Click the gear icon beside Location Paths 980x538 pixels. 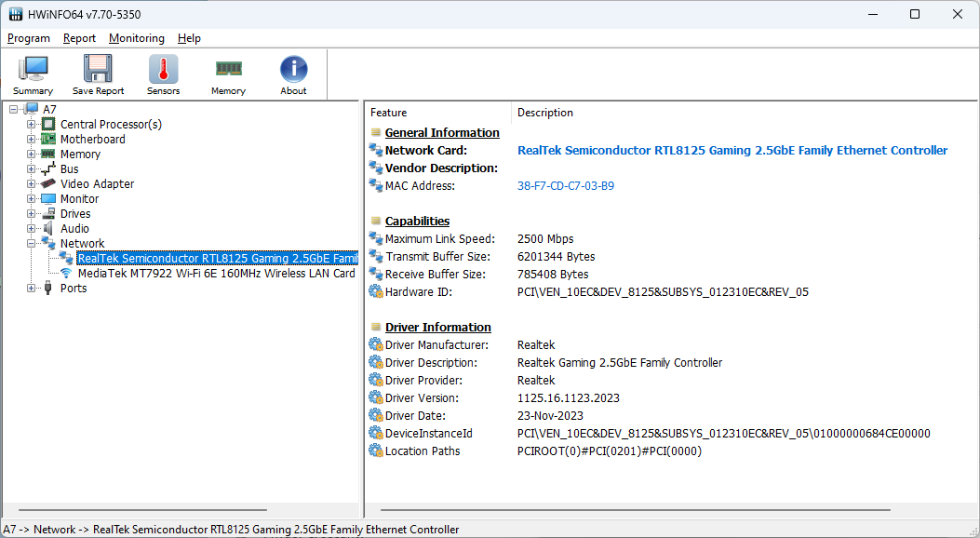376,451
